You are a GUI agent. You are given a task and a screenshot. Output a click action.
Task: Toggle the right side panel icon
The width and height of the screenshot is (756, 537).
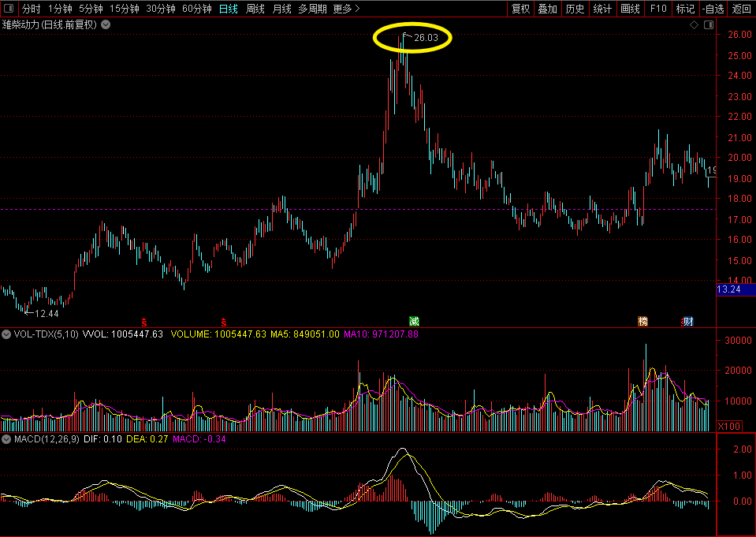(x=709, y=24)
